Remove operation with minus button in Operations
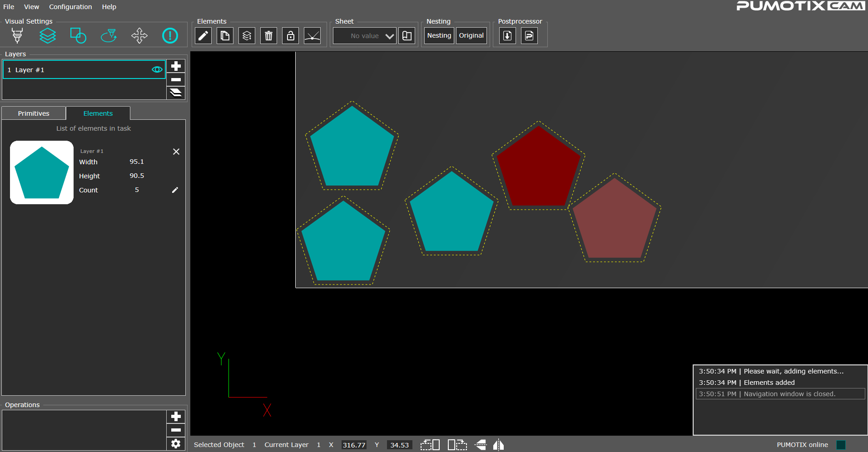This screenshot has width=868, height=452. coord(176,430)
